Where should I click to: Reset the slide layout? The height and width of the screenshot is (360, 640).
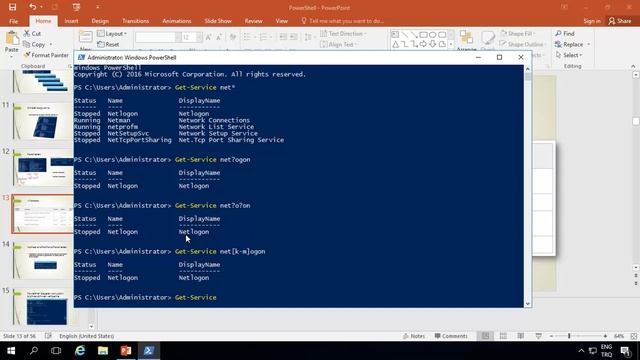[x=109, y=44]
